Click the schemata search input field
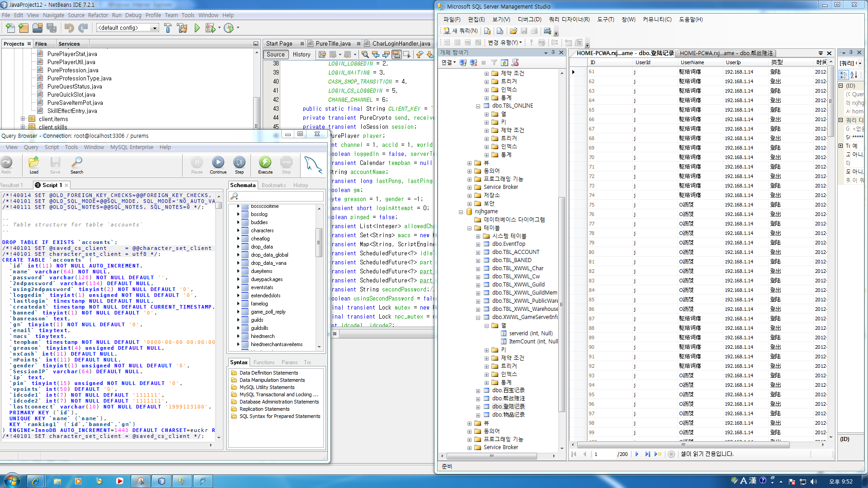The image size is (868, 488). (276, 197)
